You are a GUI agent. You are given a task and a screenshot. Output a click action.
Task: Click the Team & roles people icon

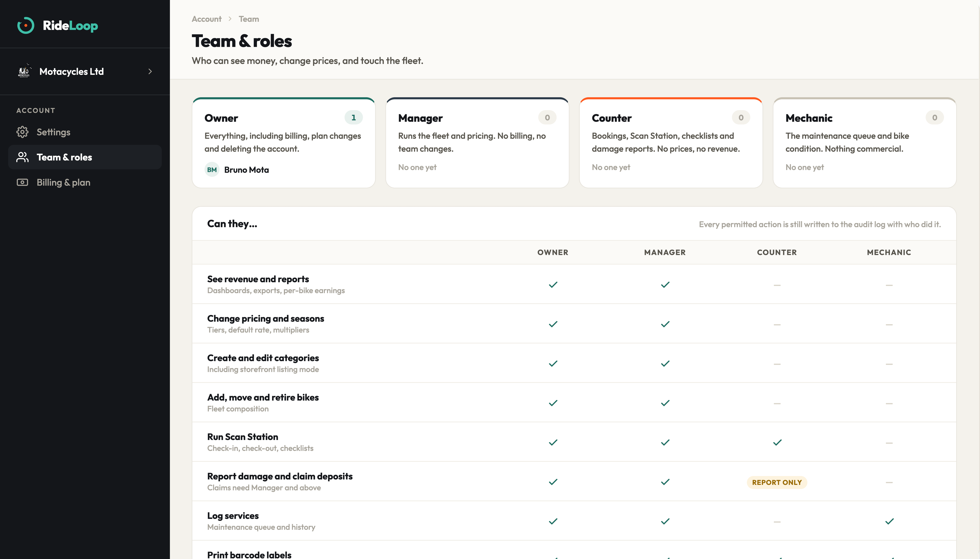[x=22, y=157]
